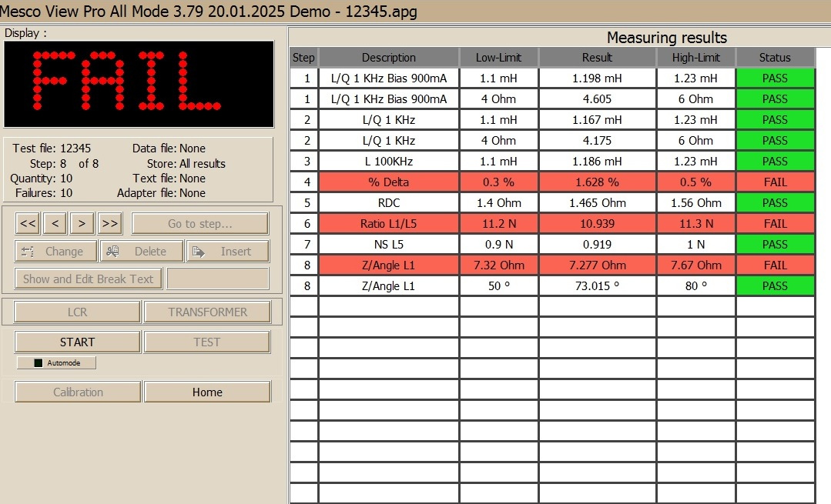Image resolution: width=831 pixels, height=504 pixels.
Task: Open the Go to step... dialog
Action: coord(199,223)
